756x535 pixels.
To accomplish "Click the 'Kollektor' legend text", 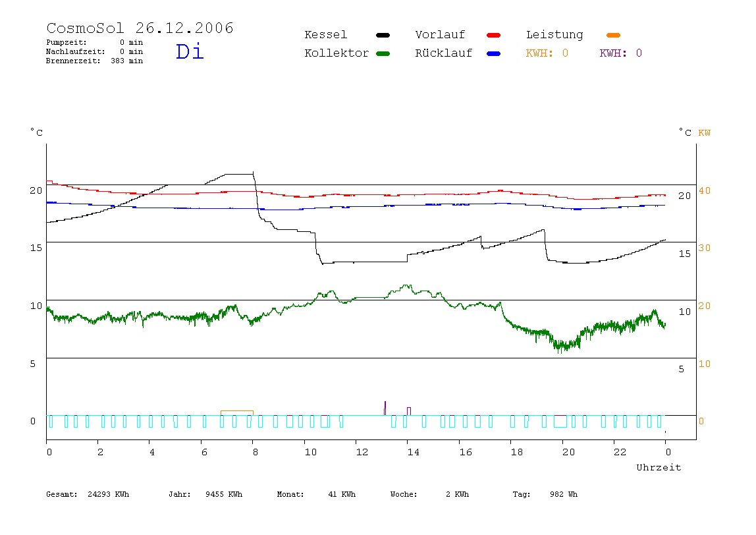I will (x=337, y=53).
